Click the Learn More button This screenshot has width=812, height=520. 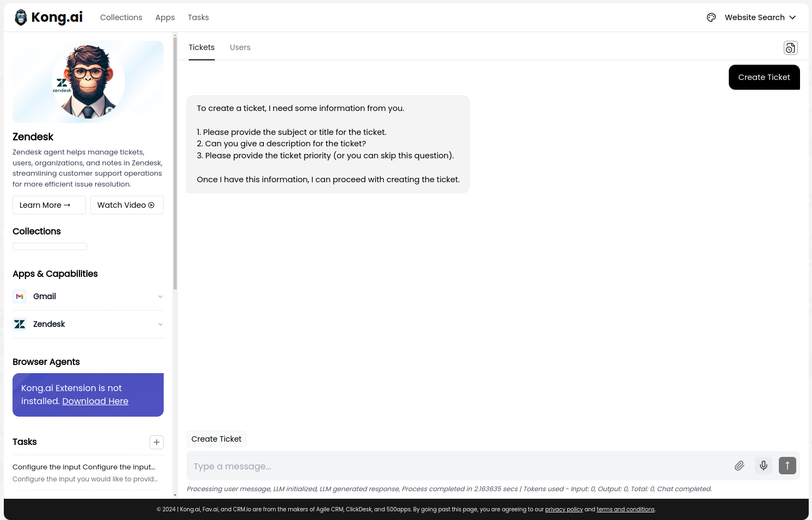pyautogui.click(x=49, y=205)
